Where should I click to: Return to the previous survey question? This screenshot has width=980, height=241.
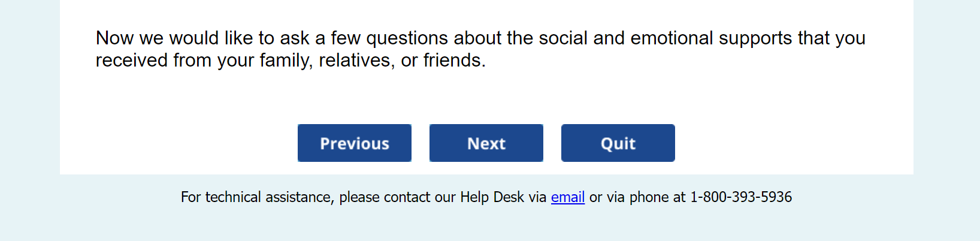pyautogui.click(x=354, y=143)
